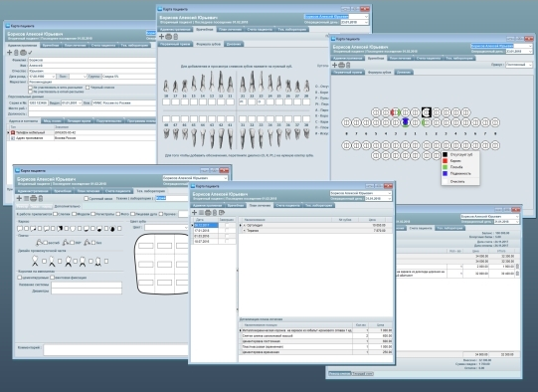Expand the Ортопедия row in the treatment plan
The image size is (538, 392).
pos(244,225)
